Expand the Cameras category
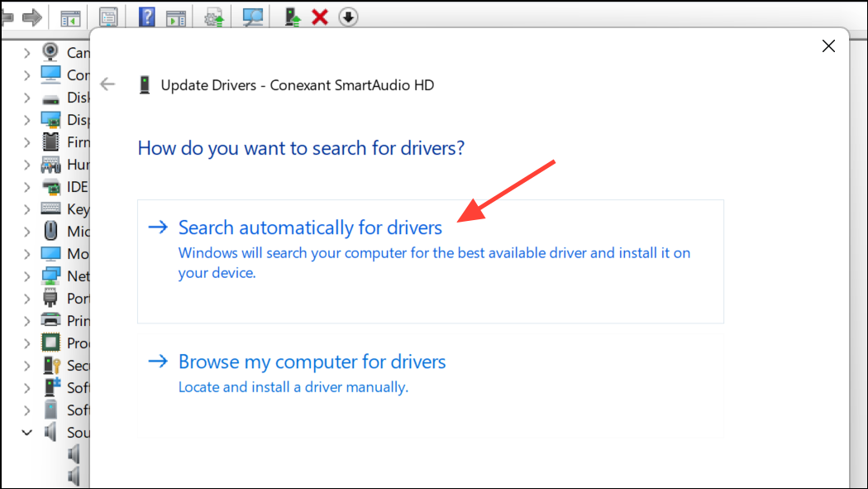Image resolution: width=868 pixels, height=489 pixels. [26, 53]
